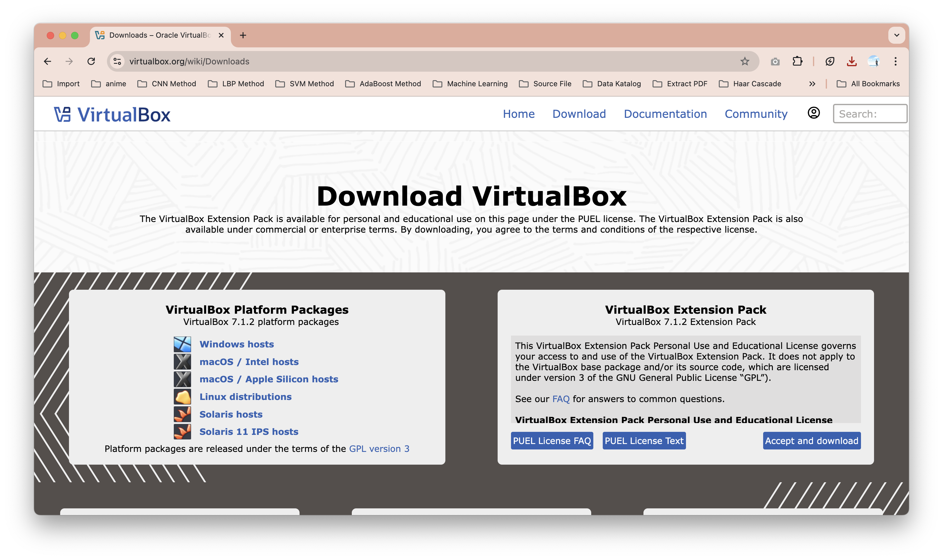Expand the hidden bookmarks chevron
The width and height of the screenshot is (943, 560).
[812, 84]
